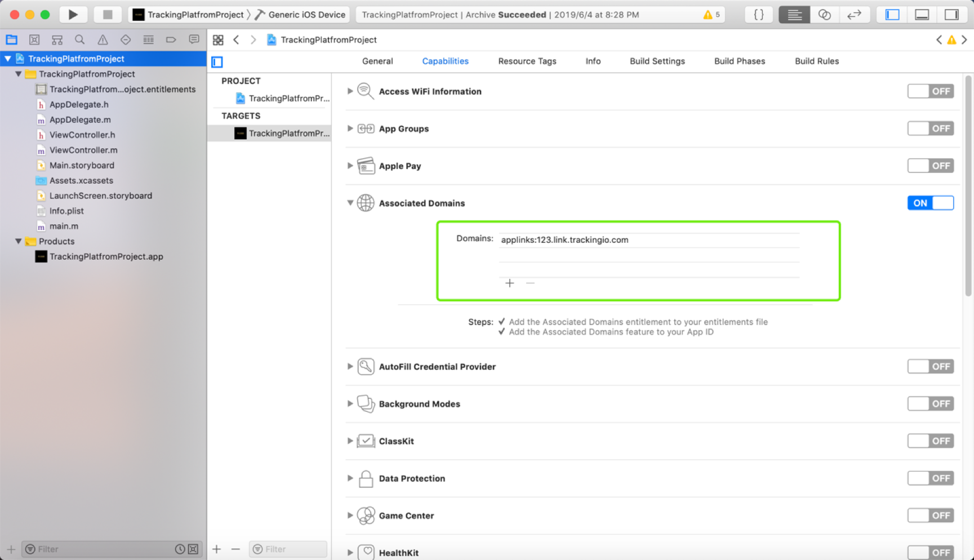Viewport: 974px width, 560px height.
Task: Show the Source Control navigator
Action: tap(34, 39)
